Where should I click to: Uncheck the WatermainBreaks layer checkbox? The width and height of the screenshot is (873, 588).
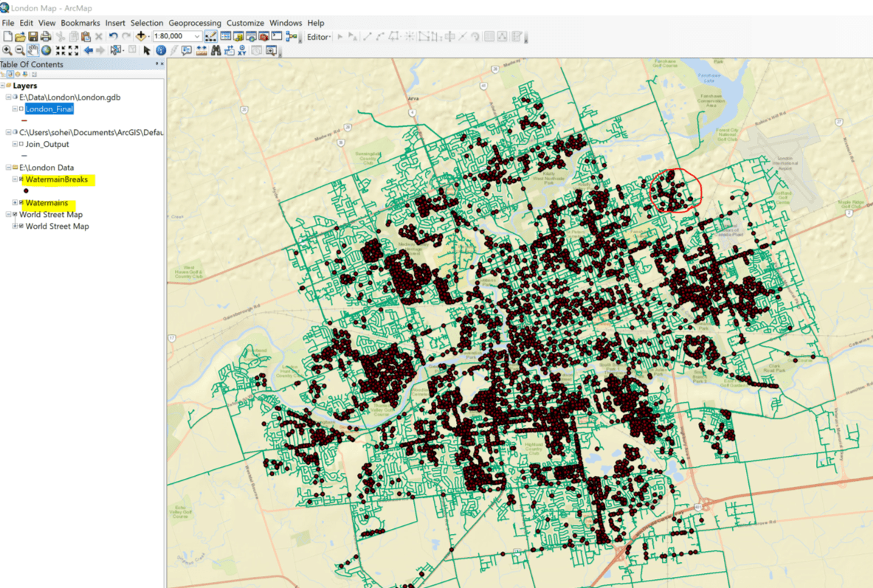(21, 179)
